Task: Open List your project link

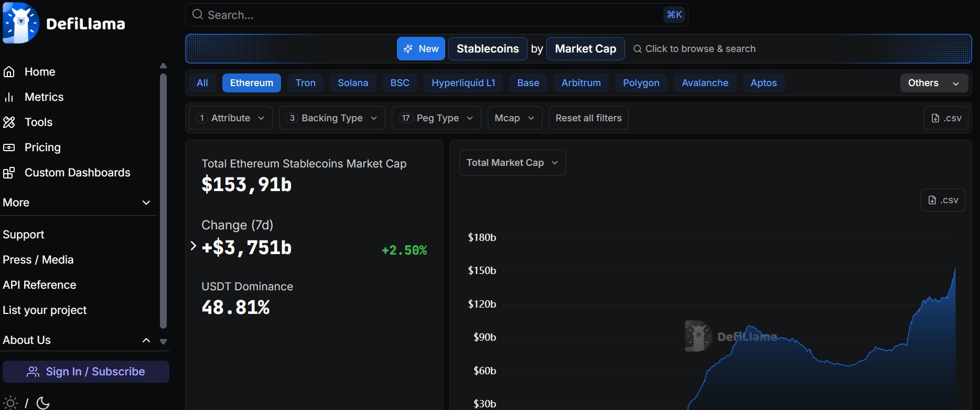Action: click(x=45, y=310)
